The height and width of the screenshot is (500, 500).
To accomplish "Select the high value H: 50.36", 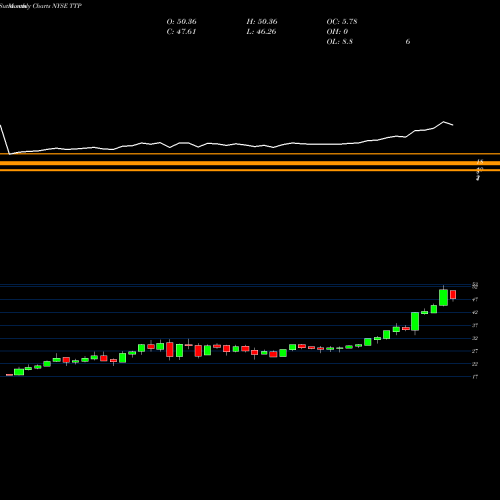I will [x=262, y=22].
